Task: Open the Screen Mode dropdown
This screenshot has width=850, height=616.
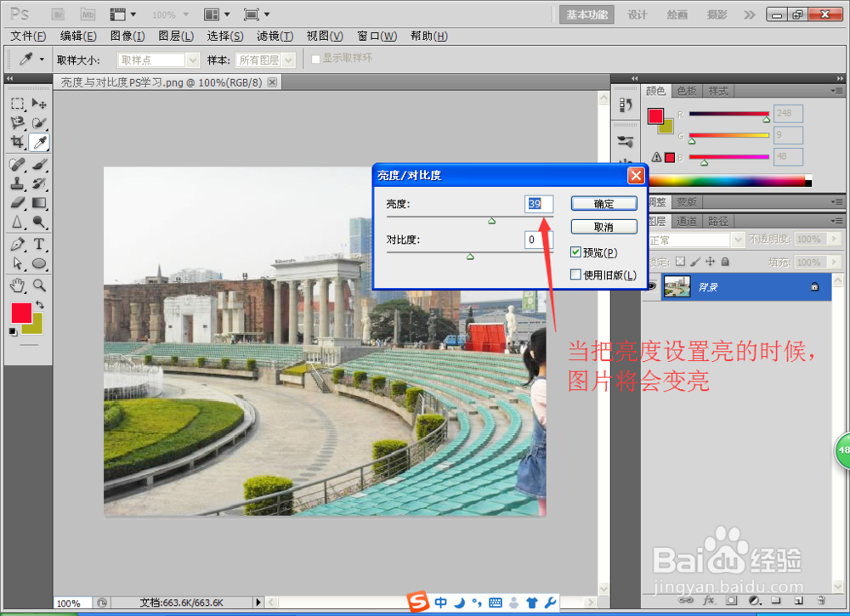Action: click(x=257, y=14)
